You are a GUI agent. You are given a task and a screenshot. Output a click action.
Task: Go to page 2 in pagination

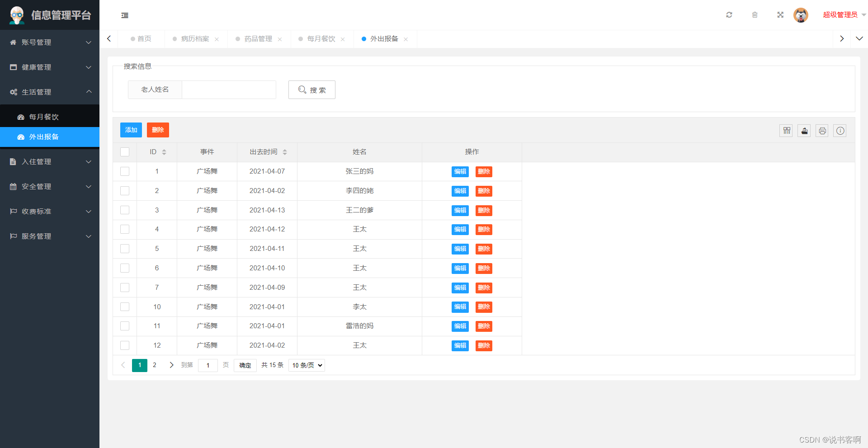155,365
